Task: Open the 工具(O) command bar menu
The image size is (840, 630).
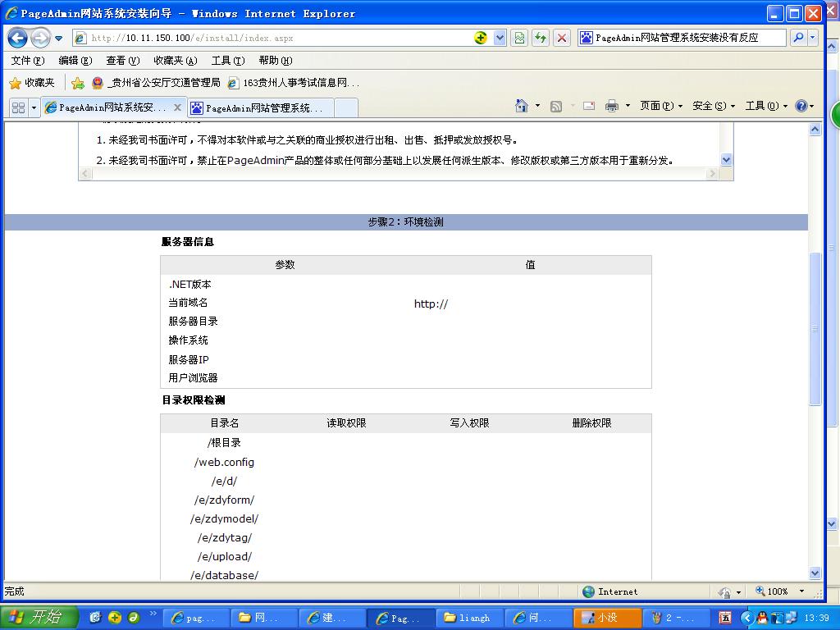Action: tap(766, 106)
